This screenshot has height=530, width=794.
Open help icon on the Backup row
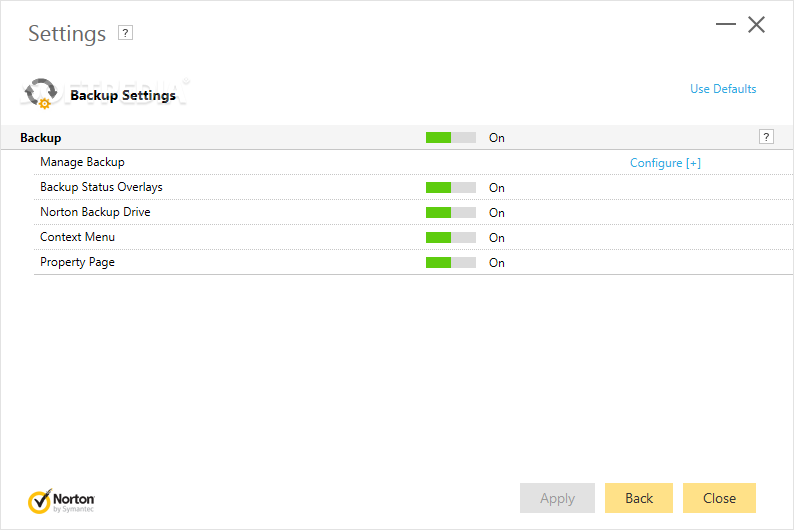pyautogui.click(x=766, y=137)
